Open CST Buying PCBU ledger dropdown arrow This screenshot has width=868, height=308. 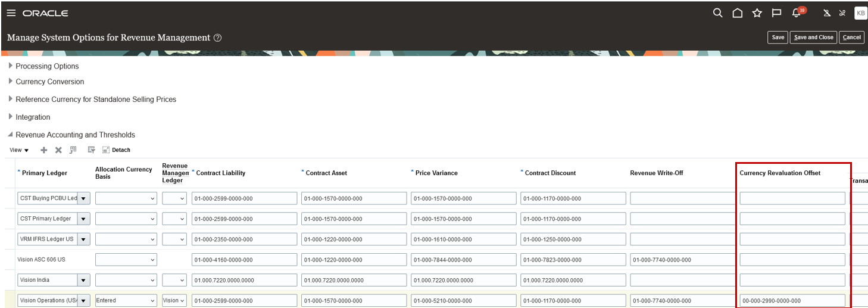coord(84,198)
